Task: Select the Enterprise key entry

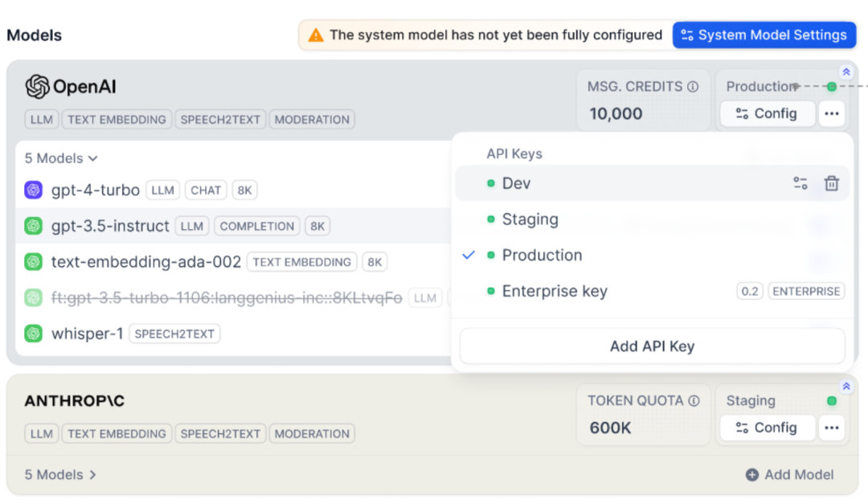Action: (555, 291)
